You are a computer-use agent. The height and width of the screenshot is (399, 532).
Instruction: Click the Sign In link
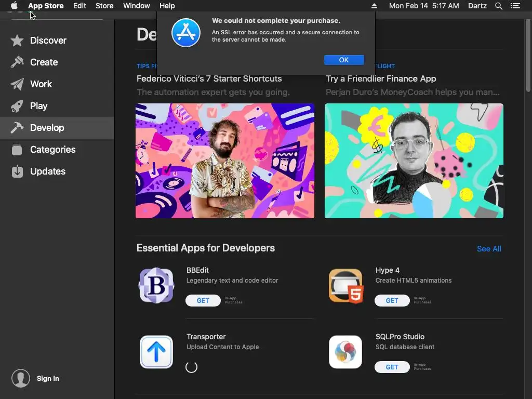coord(48,378)
